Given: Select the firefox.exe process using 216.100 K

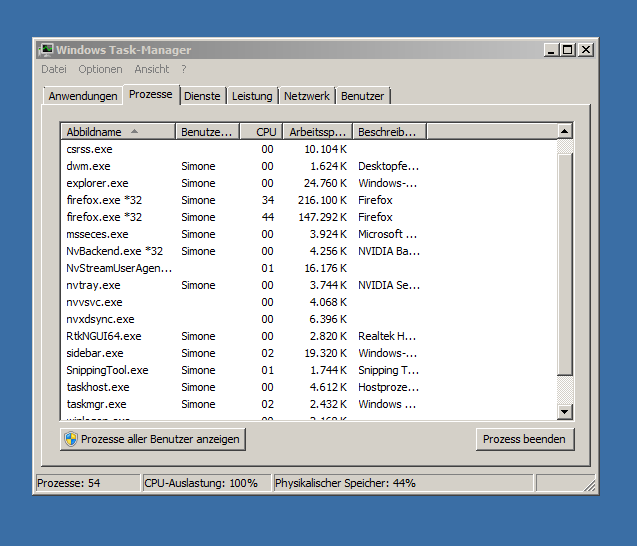Looking at the screenshot, I should pyautogui.click(x=309, y=200).
